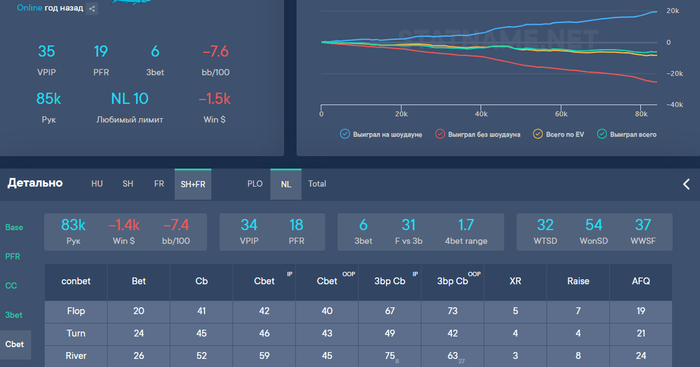Screen dimensions: 700x367
Task: Click the 37 WWSF stat
Action: tap(643, 232)
